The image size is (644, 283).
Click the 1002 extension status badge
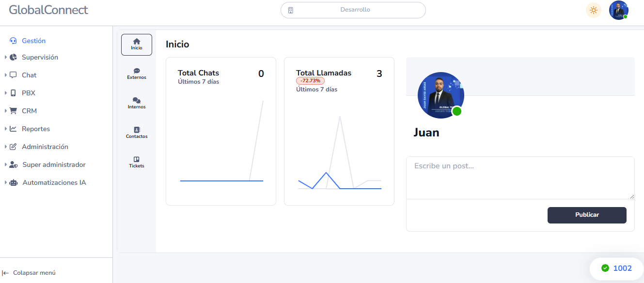click(616, 268)
